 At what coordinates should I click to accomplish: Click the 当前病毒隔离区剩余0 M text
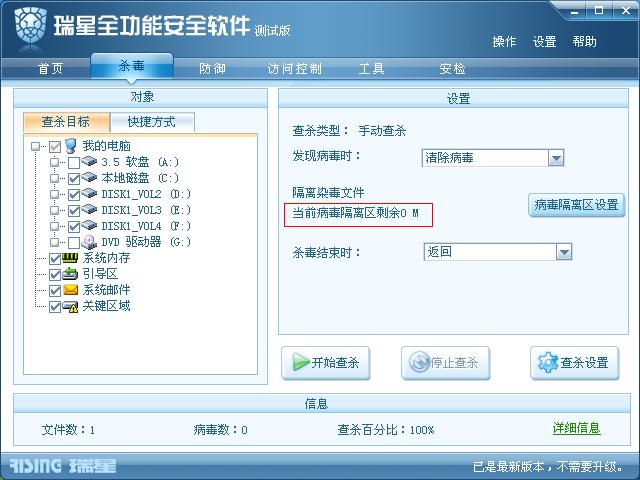356,213
